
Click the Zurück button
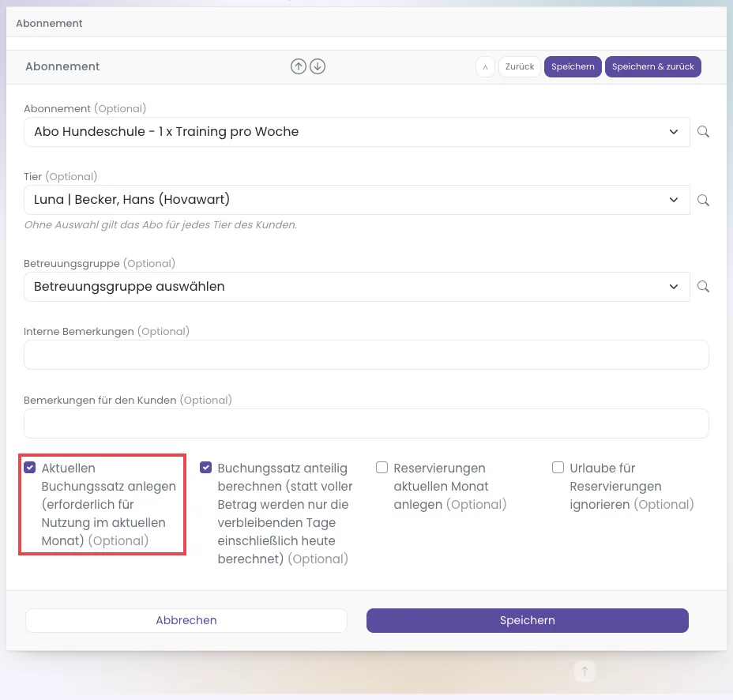(x=520, y=67)
